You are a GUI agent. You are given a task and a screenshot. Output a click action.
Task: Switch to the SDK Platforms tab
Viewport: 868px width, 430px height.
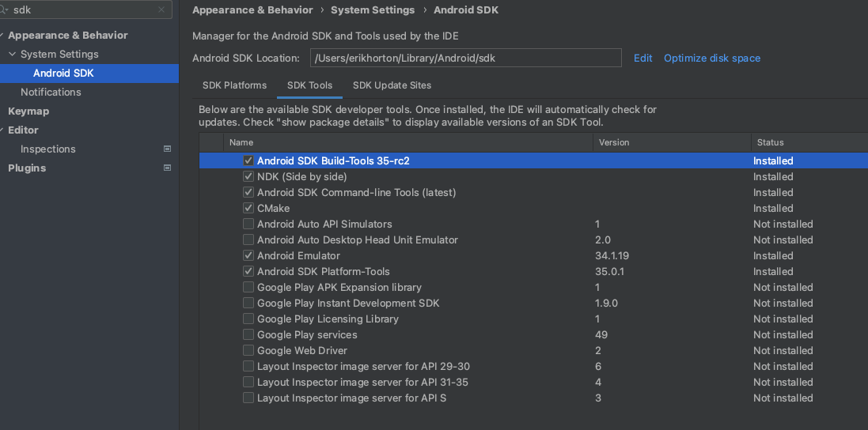[x=235, y=85]
